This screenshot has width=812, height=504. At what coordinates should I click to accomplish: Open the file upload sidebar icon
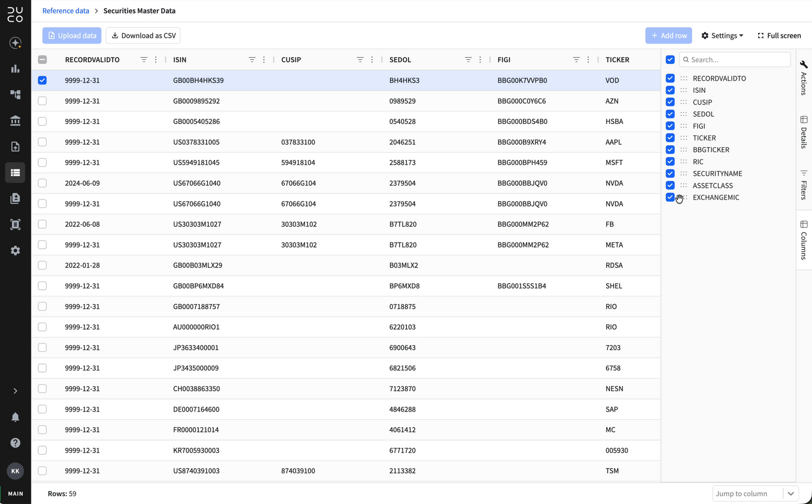click(15, 147)
